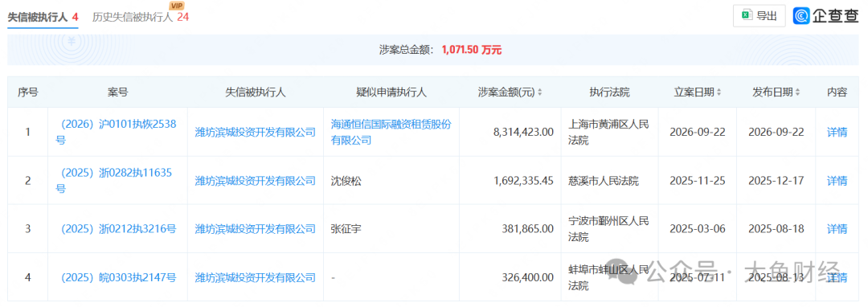Click the 企查查 logo icon
868x307 pixels.
[802, 15]
